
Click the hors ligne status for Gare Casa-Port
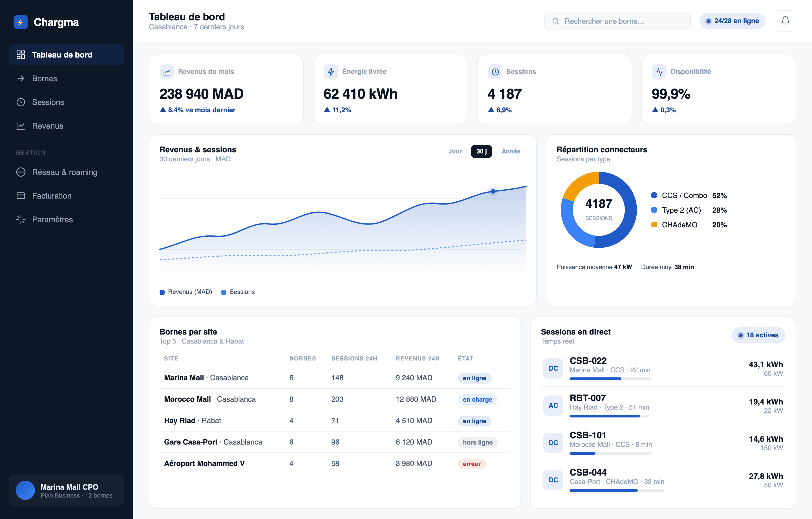click(478, 442)
